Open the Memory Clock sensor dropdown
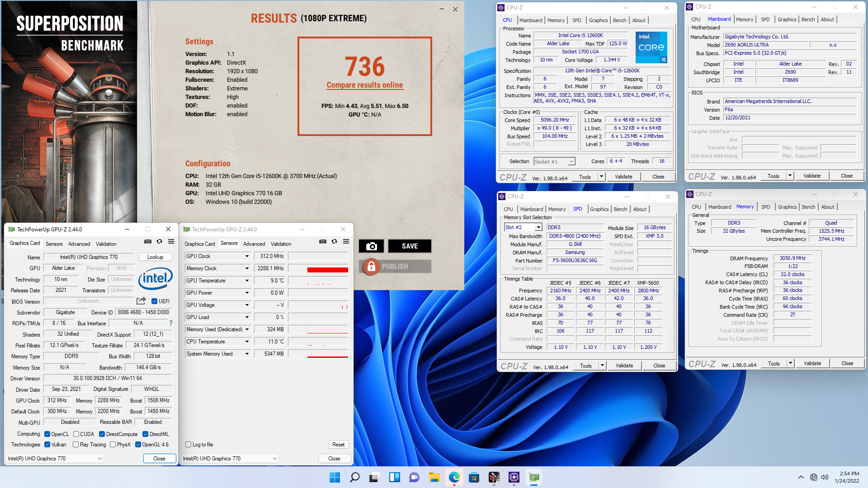The width and height of the screenshot is (868, 488). pos(247,268)
